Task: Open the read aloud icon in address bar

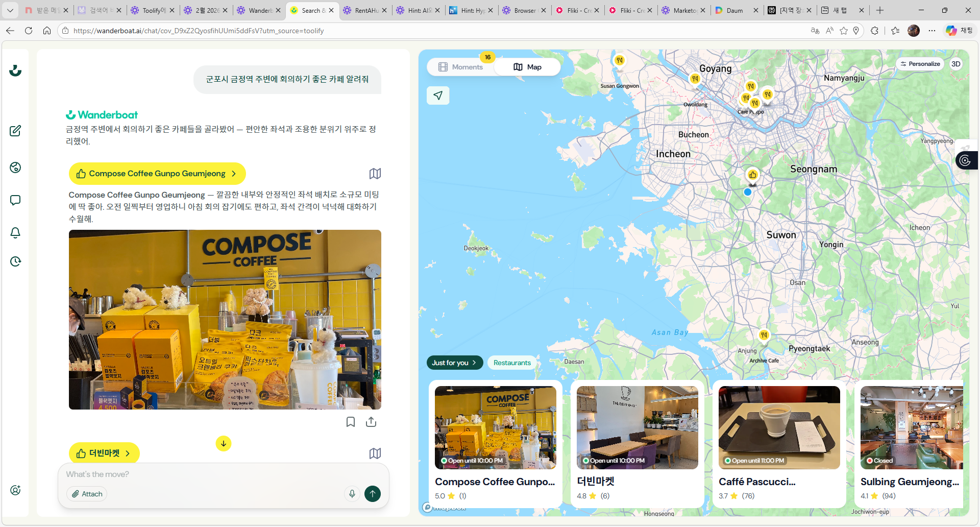Action: (829, 31)
